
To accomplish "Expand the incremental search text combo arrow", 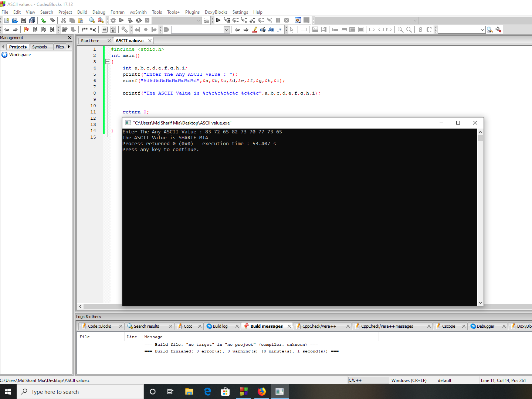I will click(x=227, y=30).
